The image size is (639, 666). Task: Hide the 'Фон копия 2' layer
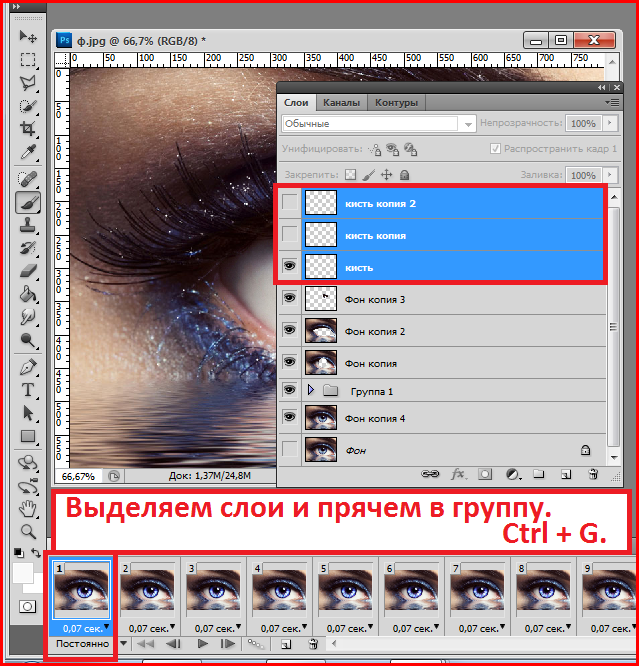point(290,330)
